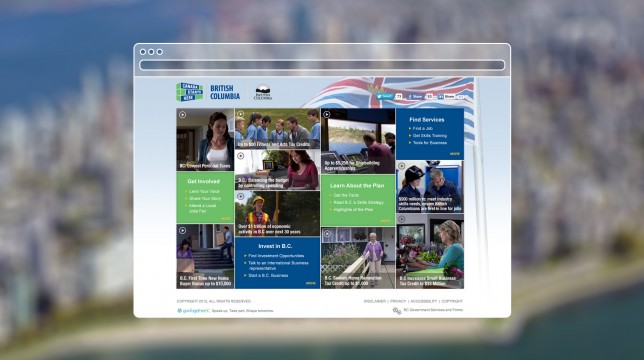
Task: Click the British Columbia blue title text
Action: pyautogui.click(x=225, y=92)
